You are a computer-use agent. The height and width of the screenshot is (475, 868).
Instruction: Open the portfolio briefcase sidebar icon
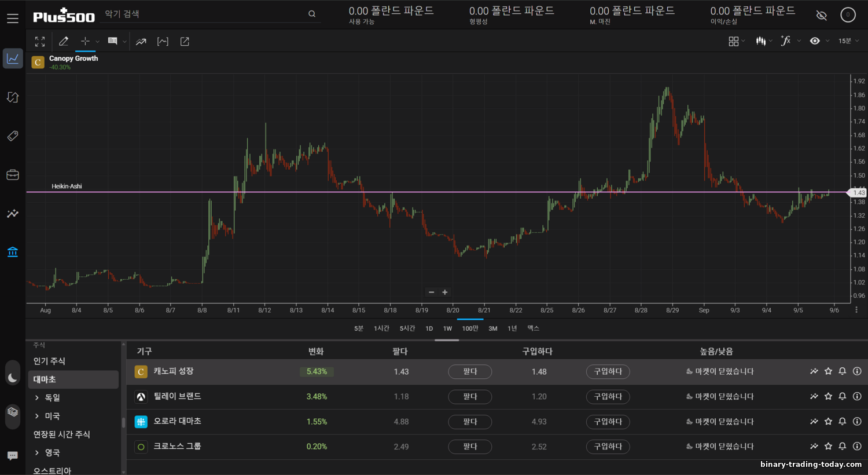[13, 175]
